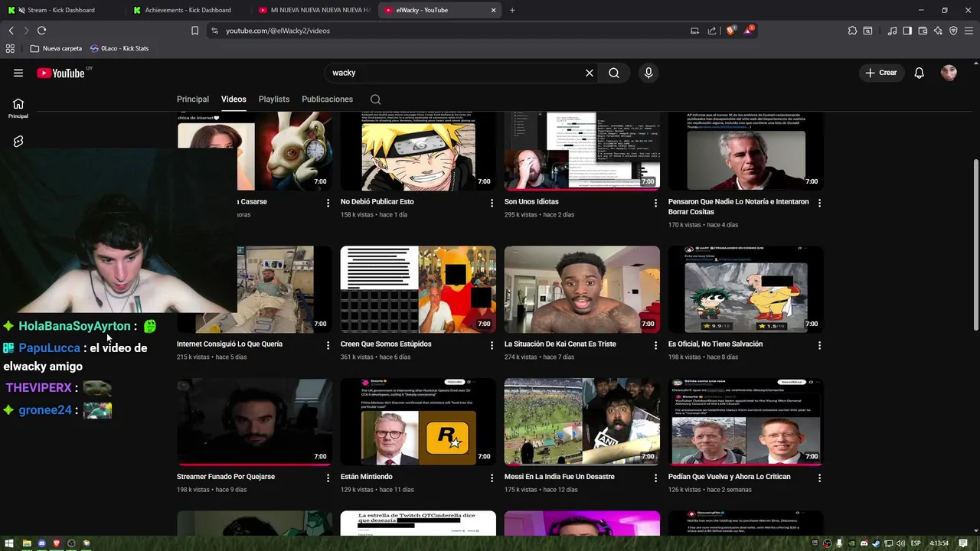Open the Brave Rewards triangle icon
Image resolution: width=980 pixels, height=551 pixels.
click(x=750, y=31)
